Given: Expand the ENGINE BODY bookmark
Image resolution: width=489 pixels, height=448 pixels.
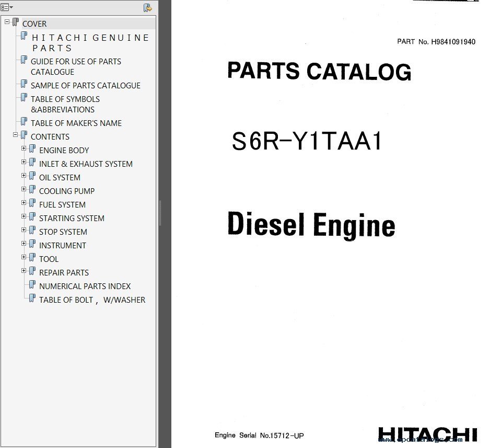Looking at the screenshot, I should coord(24,148).
